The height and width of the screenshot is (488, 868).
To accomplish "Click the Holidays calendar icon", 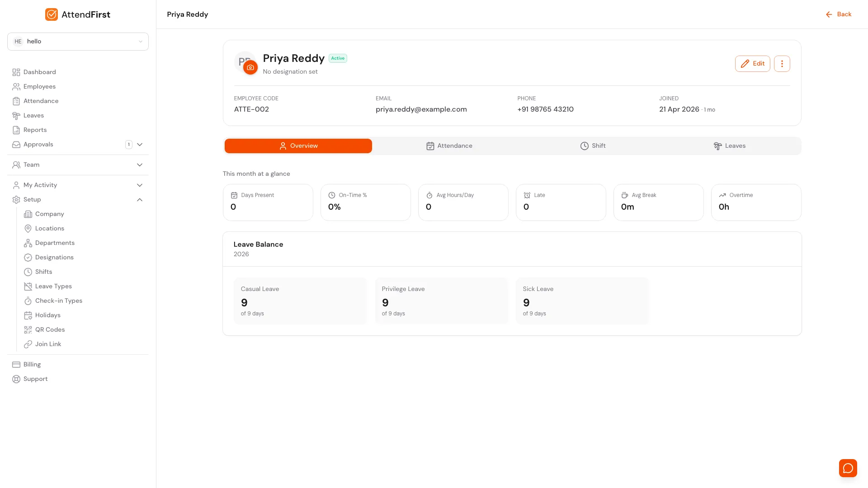I will tap(28, 315).
